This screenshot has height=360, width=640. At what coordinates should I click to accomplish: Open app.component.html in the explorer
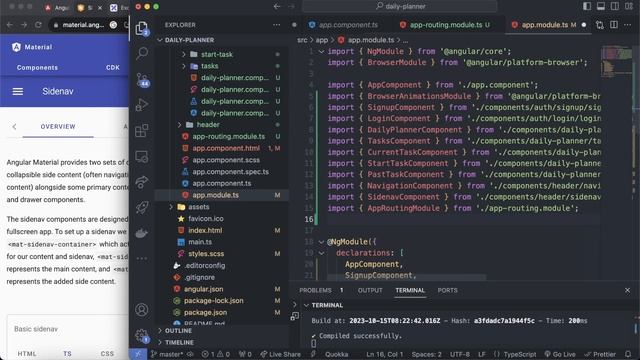[226, 148]
